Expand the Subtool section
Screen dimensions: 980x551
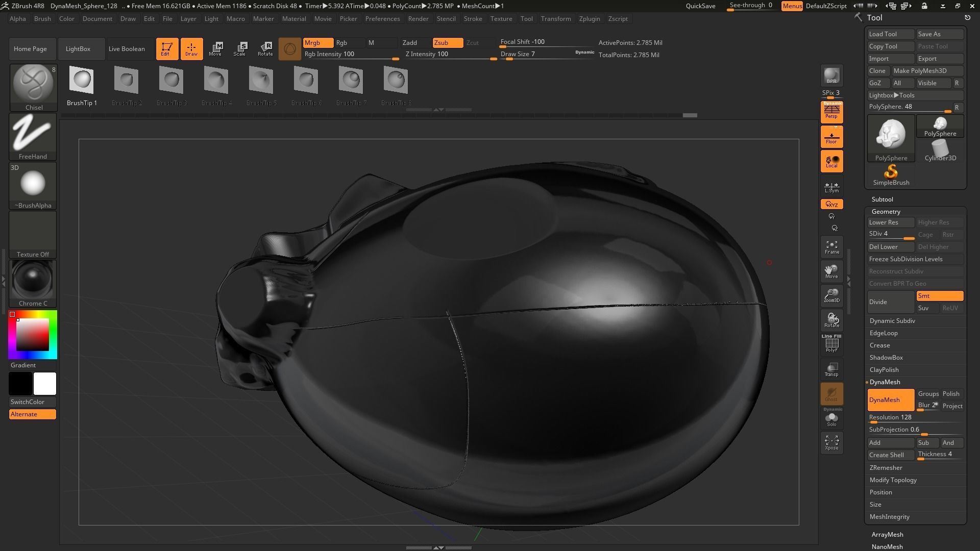click(x=883, y=199)
